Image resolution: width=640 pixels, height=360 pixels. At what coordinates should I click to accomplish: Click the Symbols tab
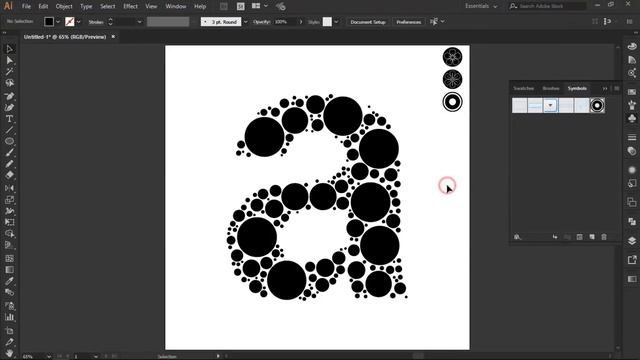click(x=577, y=89)
